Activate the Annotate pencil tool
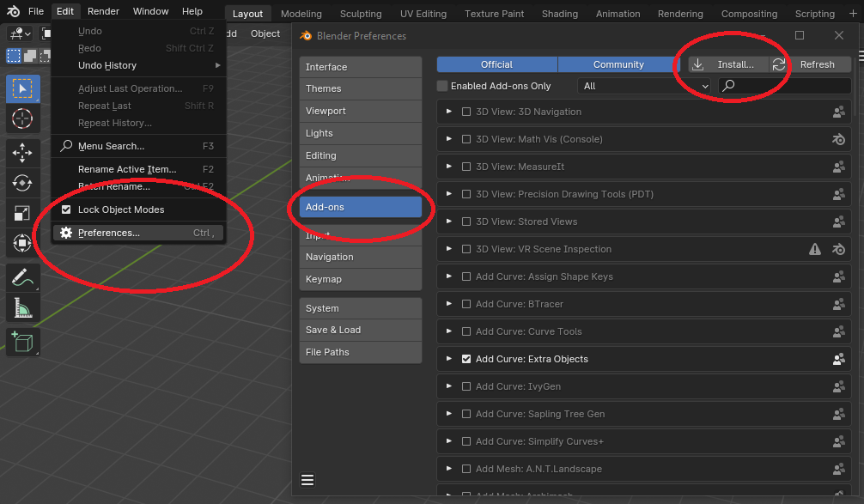The image size is (864, 504). (x=23, y=276)
